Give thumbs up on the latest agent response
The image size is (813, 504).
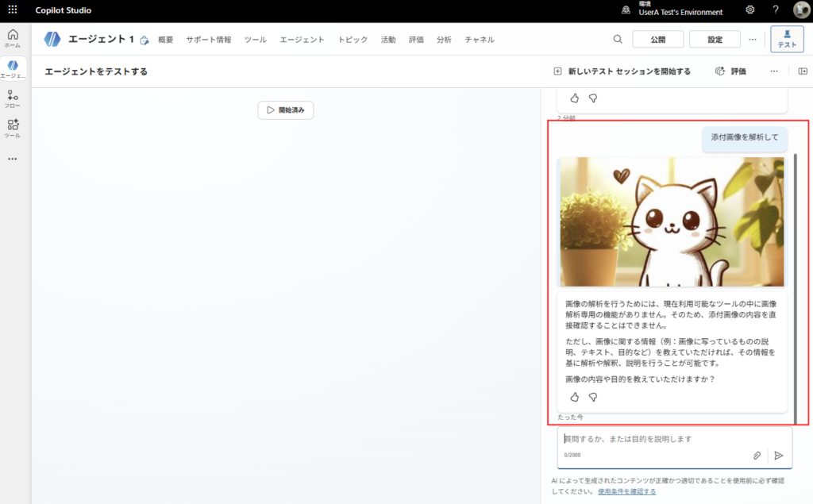click(x=574, y=397)
